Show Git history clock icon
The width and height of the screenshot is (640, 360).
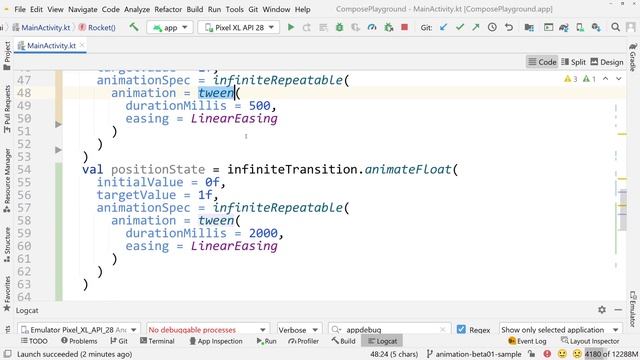pos(492,27)
